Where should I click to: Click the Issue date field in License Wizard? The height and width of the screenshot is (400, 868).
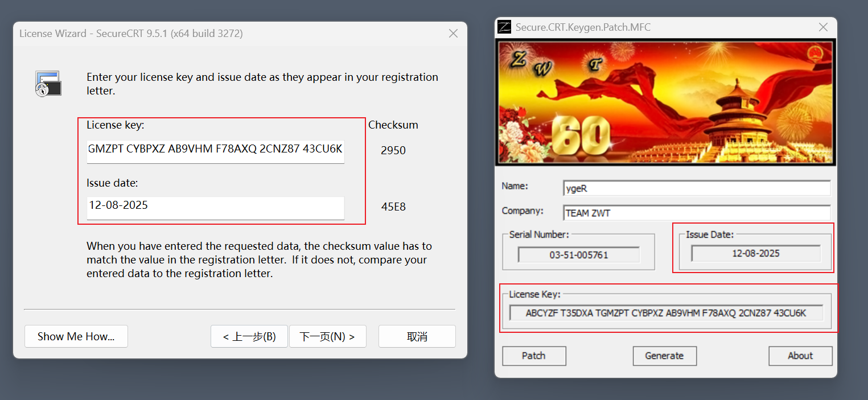tap(216, 208)
